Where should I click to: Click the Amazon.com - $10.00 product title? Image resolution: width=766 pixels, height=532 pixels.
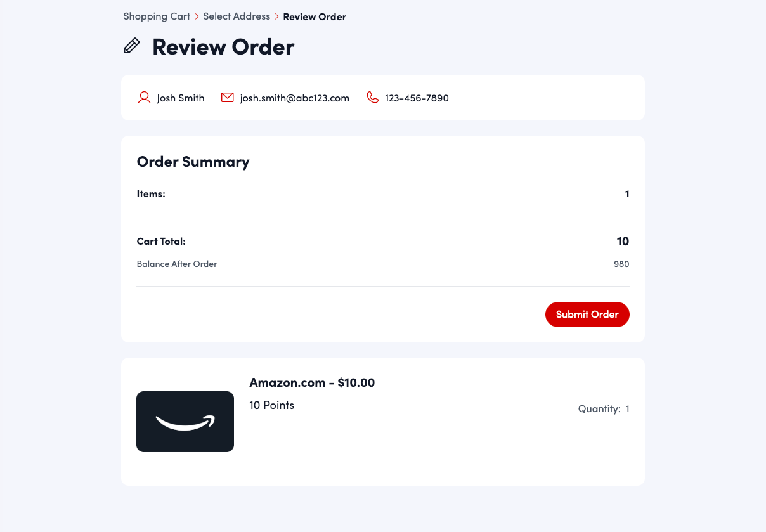(312, 383)
